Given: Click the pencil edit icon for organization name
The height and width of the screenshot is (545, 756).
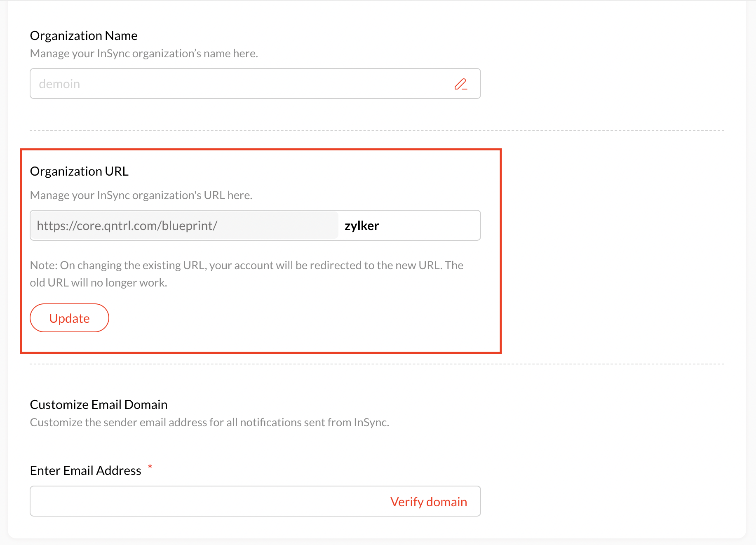Looking at the screenshot, I should click(x=460, y=84).
